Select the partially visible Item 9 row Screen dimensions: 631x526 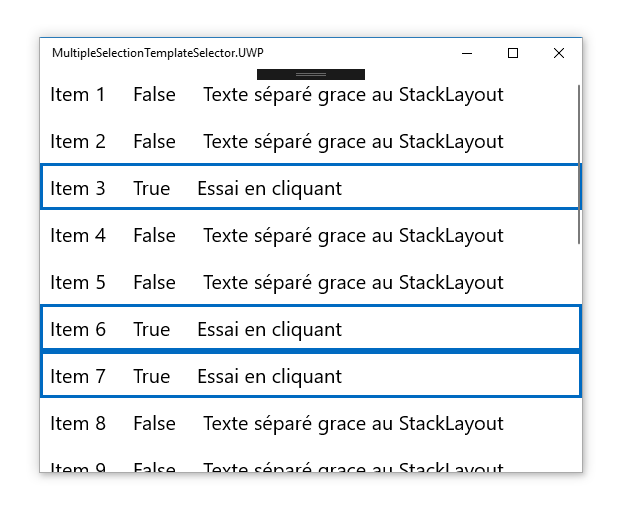300,466
